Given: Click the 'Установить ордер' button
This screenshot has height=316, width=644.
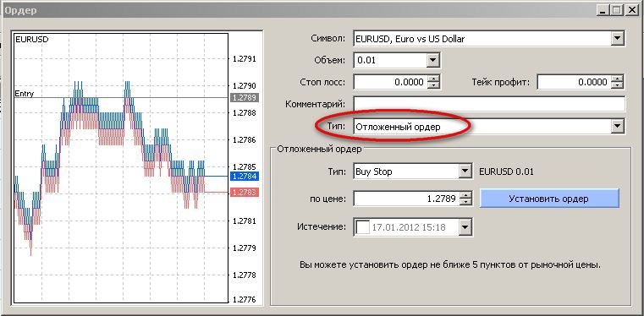Looking at the screenshot, I should (x=549, y=199).
